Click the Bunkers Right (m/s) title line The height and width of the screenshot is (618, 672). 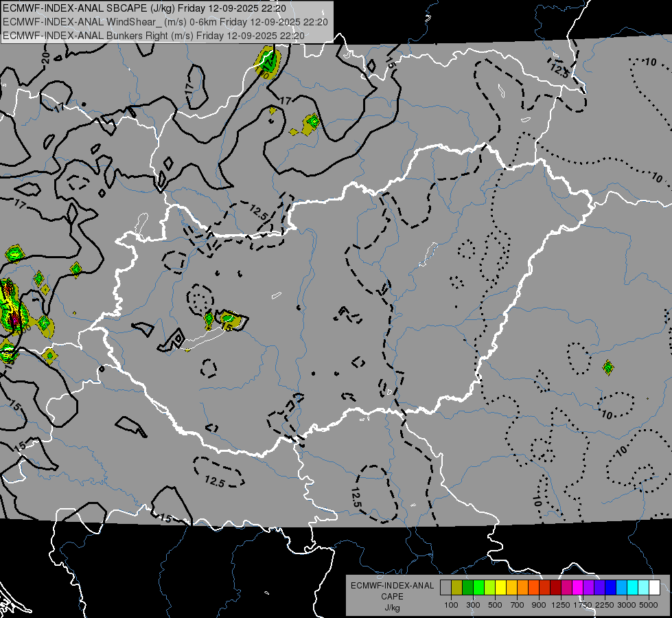click(154, 36)
